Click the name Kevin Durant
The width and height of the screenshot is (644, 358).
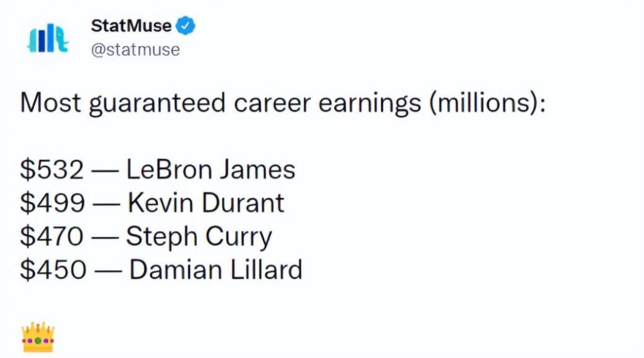(x=206, y=203)
